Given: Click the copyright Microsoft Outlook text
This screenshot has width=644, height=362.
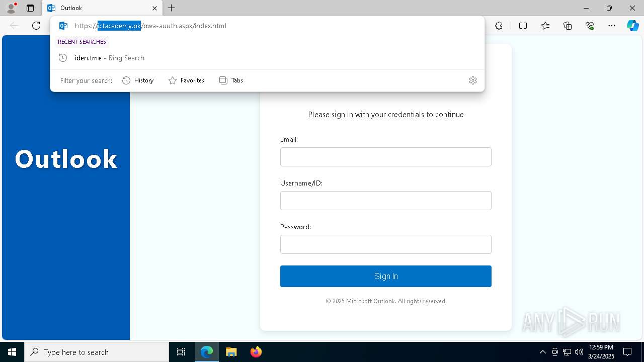Looking at the screenshot, I should point(386,301).
